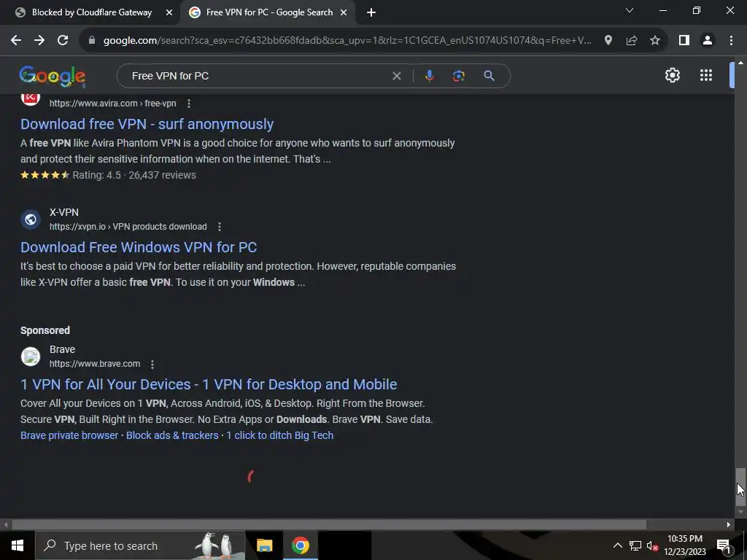747x560 pixels.
Task: Open the Chrome profile menu
Action: [708, 41]
